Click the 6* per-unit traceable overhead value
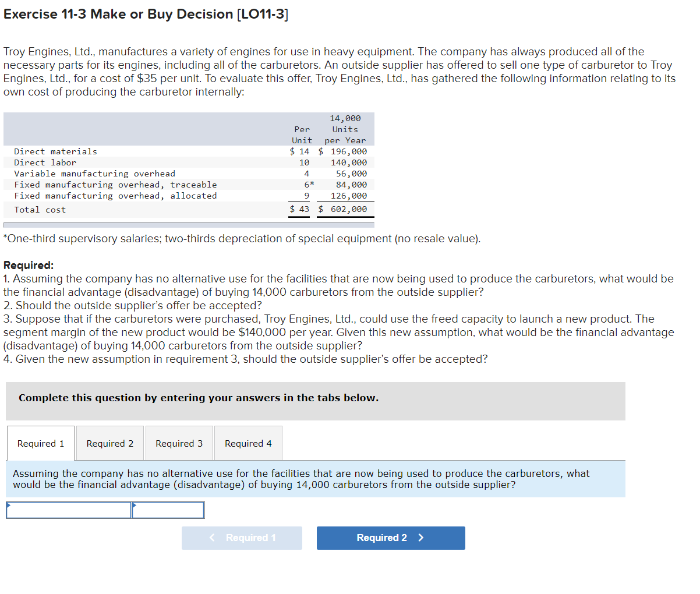 [x=309, y=185]
